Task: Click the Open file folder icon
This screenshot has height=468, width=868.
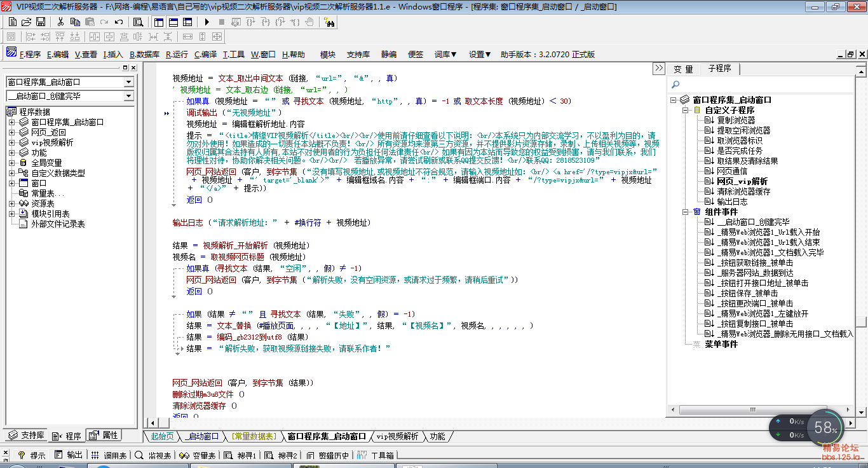Action: tap(26, 22)
